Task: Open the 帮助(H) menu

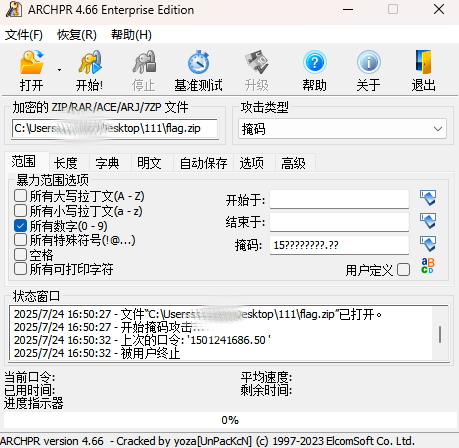Action: point(131,35)
